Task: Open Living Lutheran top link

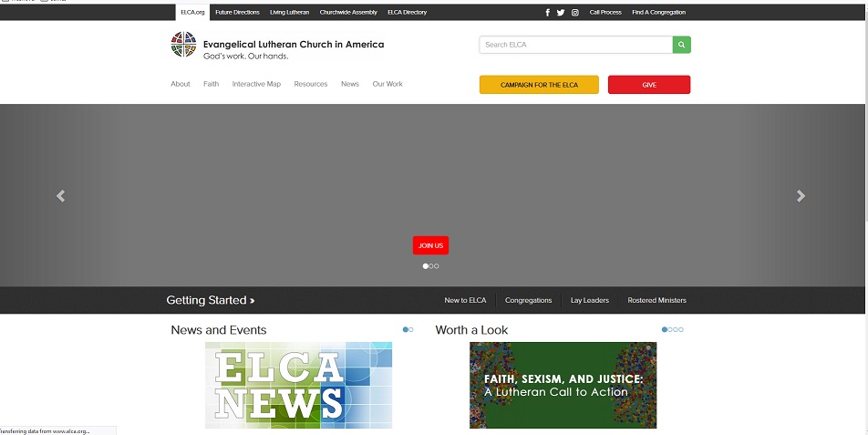Action: [x=290, y=12]
